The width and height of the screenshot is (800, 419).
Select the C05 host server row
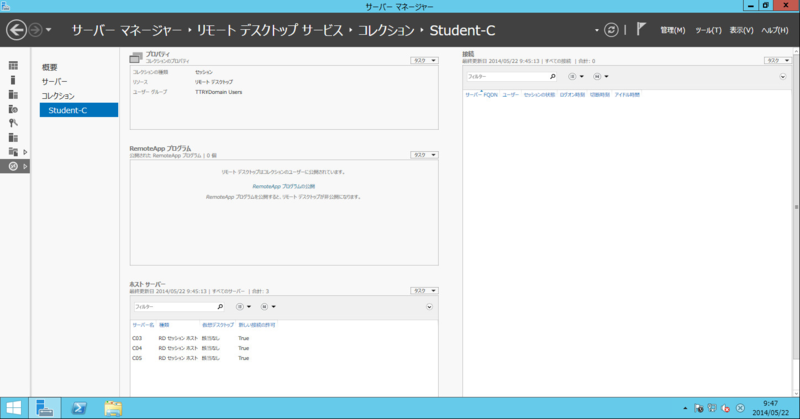coord(284,358)
